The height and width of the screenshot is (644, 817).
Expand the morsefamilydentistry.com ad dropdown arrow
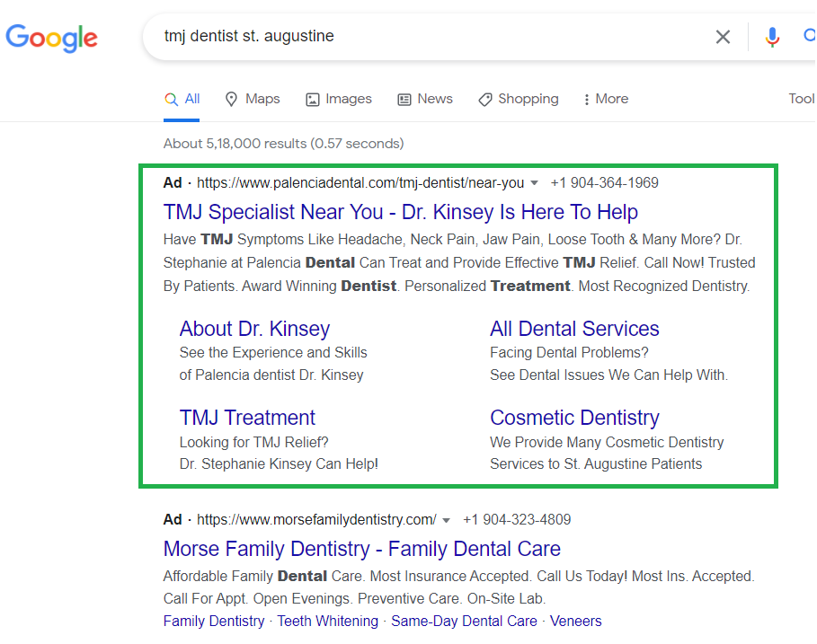[x=446, y=520]
